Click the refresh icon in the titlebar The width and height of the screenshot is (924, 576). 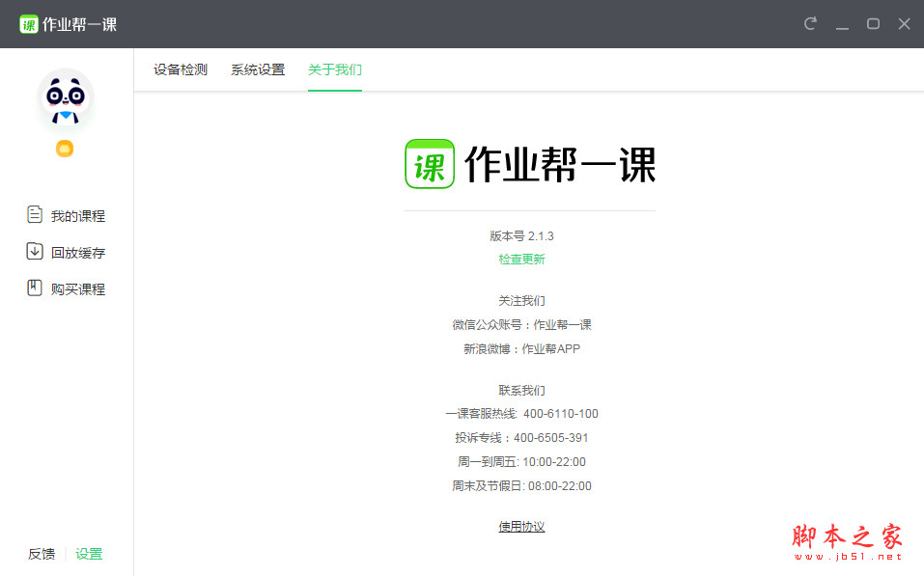[810, 23]
